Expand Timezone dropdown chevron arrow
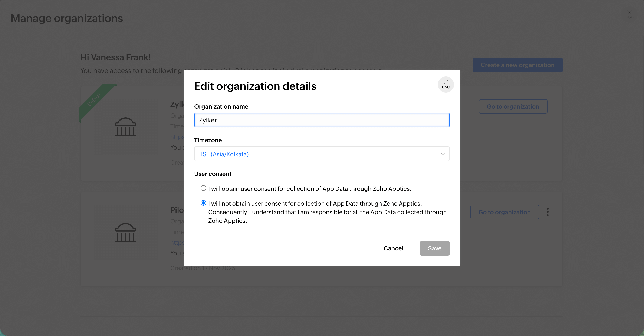This screenshot has height=336, width=644. (x=443, y=154)
